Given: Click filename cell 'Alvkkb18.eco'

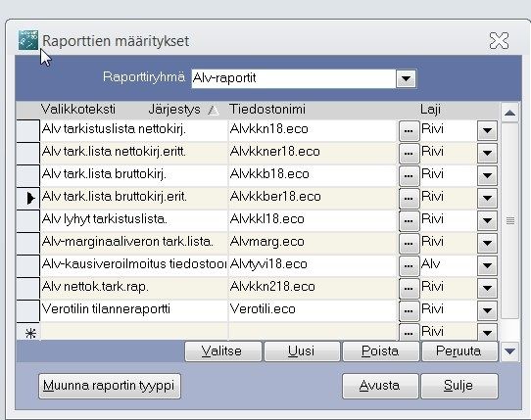Looking at the screenshot, I should pyautogui.click(x=314, y=175).
